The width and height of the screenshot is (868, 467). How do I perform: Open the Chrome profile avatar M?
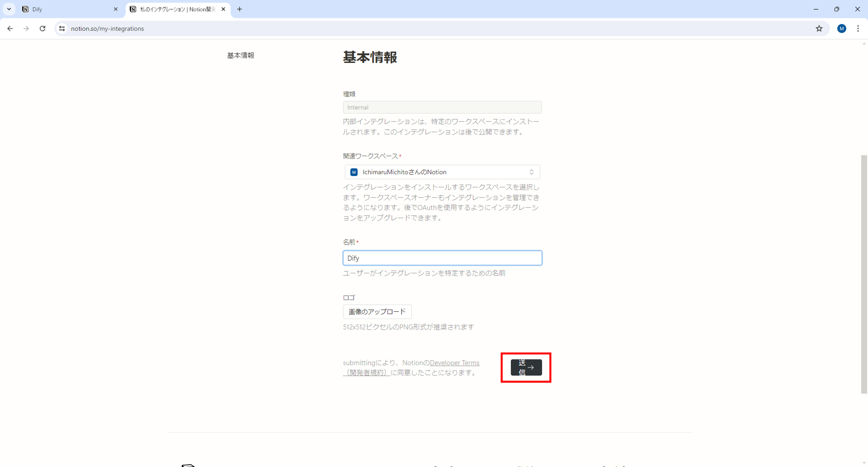tap(841, 29)
